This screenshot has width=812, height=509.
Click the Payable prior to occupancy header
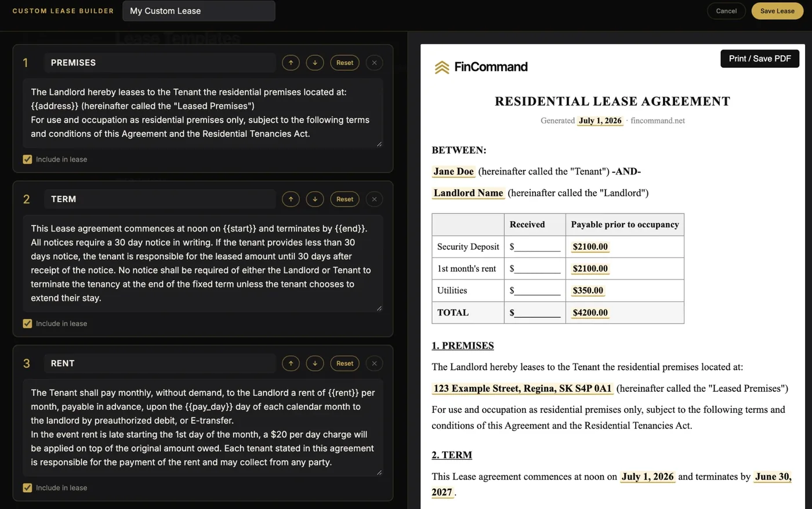pyautogui.click(x=625, y=224)
